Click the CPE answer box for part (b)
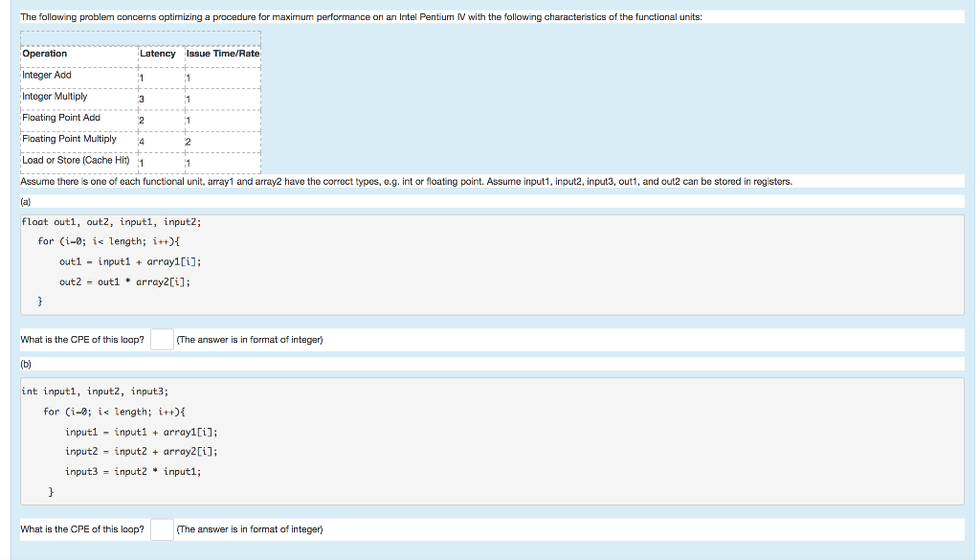 (161, 528)
